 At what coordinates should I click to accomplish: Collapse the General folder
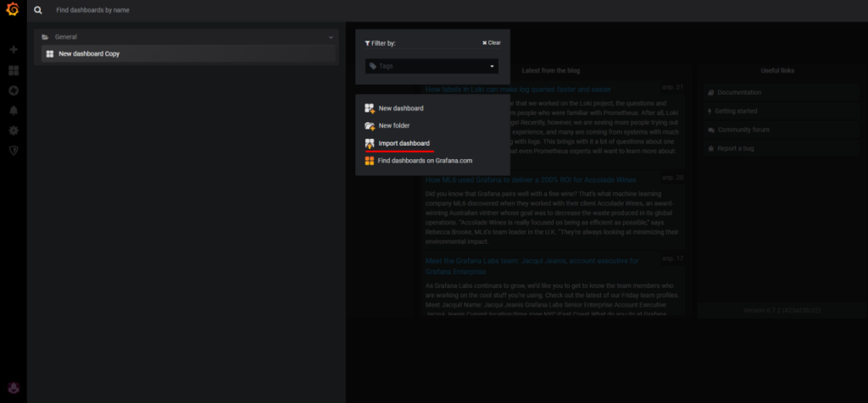tap(66, 37)
